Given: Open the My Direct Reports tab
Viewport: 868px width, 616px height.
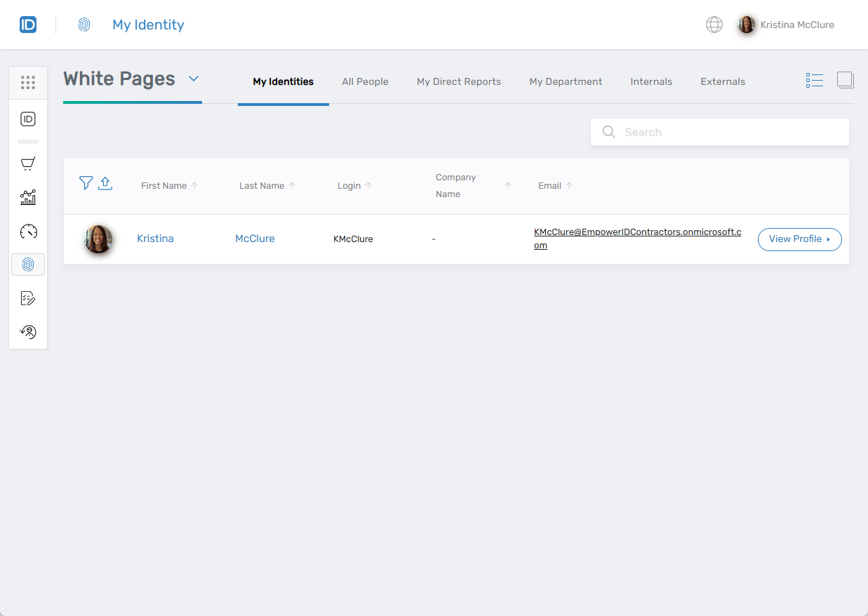Looking at the screenshot, I should tap(458, 81).
